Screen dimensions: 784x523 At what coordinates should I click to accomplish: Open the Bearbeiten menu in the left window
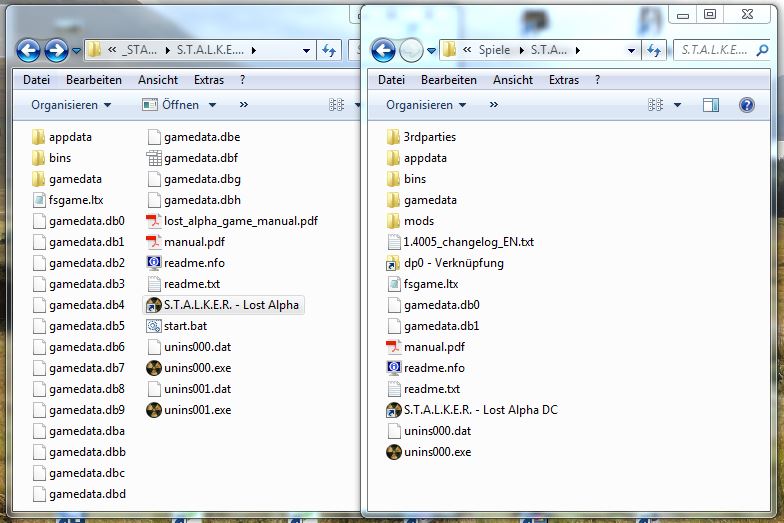tap(94, 80)
